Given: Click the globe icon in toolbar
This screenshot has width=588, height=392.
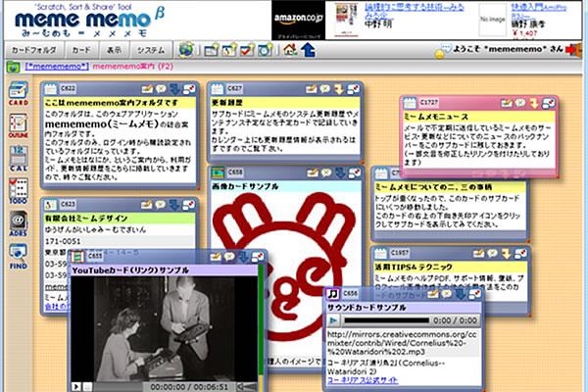Looking at the screenshot, I should coord(186,49).
